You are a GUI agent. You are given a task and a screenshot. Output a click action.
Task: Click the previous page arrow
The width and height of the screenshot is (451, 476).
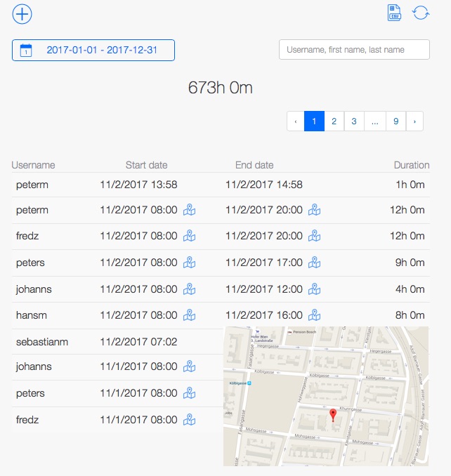pos(296,121)
